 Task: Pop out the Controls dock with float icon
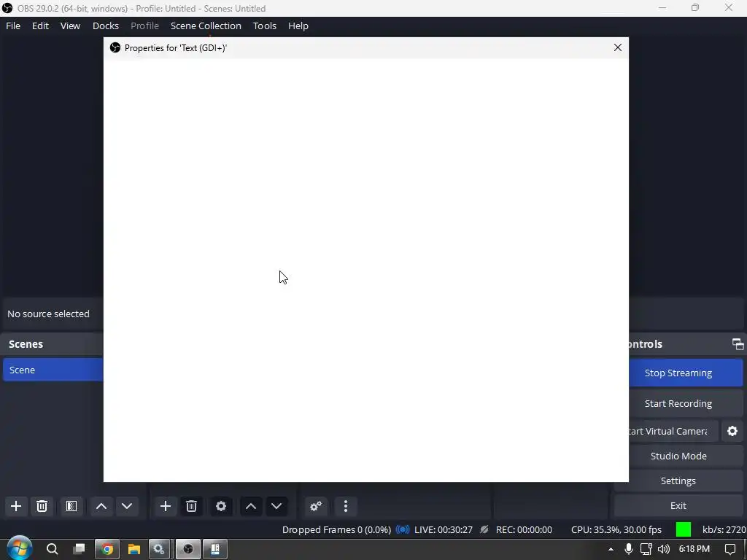coord(738,344)
